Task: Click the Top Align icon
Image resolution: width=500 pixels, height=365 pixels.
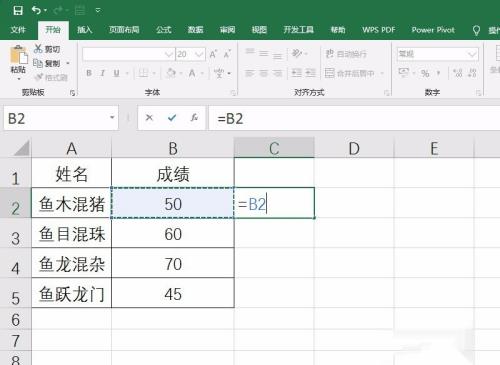Action: coord(250,52)
